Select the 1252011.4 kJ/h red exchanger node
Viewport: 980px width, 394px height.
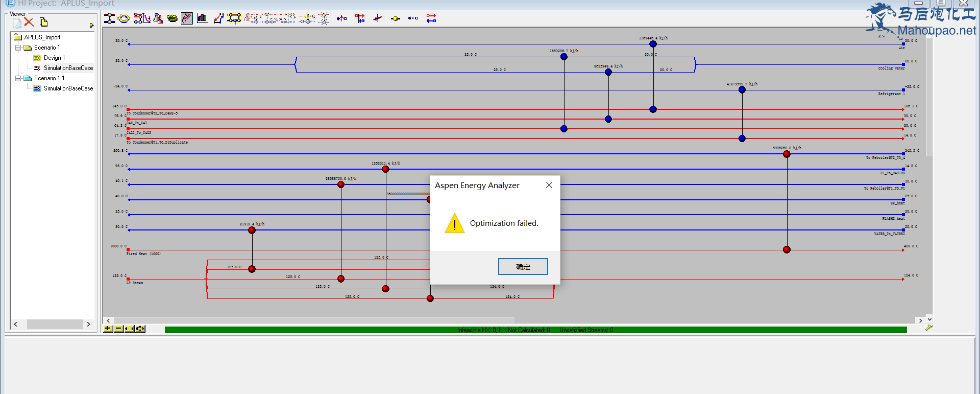(385, 169)
